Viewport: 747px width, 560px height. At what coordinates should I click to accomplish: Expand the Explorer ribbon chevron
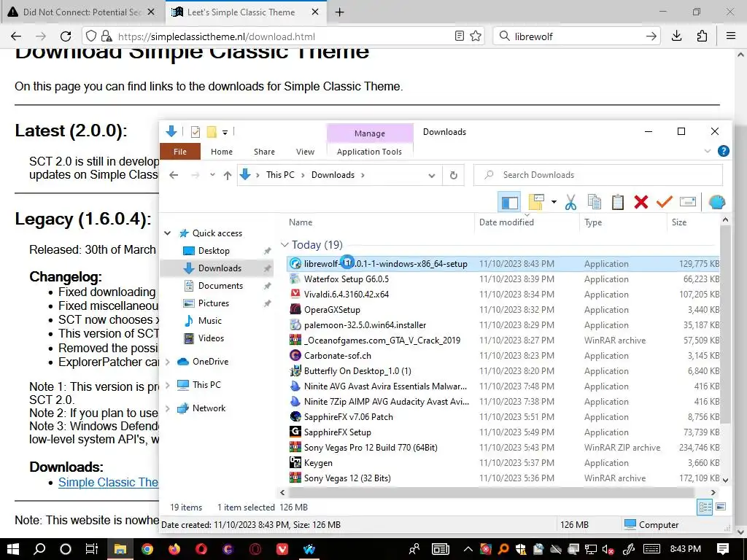(x=708, y=152)
